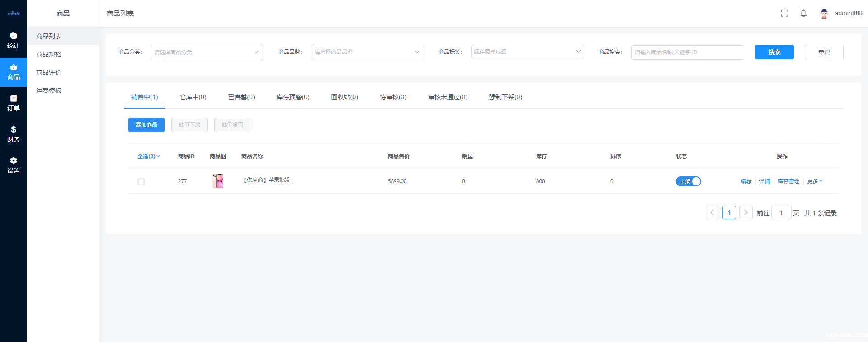This screenshot has height=342, width=868.
Task: Expand the 更多 more actions menu
Action: pyautogui.click(x=815, y=181)
